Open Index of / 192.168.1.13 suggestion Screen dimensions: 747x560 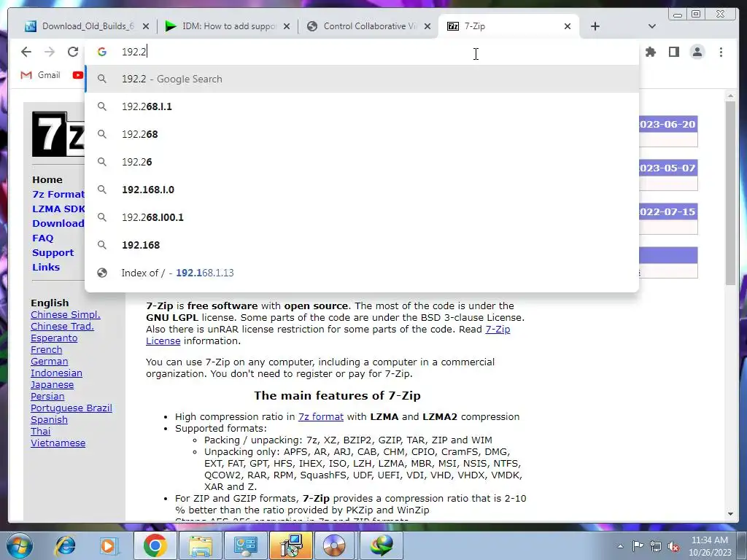point(362,273)
